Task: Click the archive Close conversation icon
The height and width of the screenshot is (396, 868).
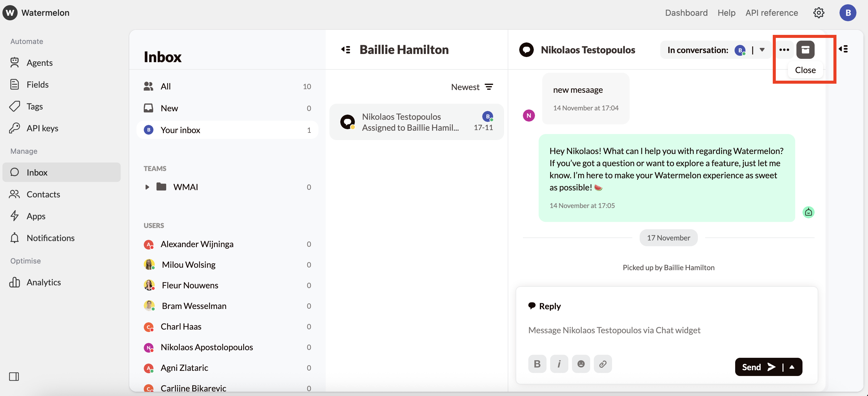Action: (805, 50)
